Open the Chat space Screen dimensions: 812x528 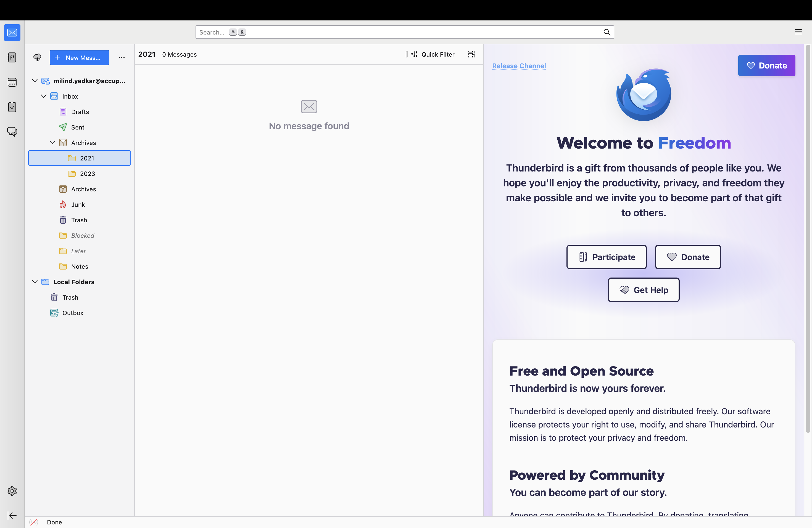point(12,132)
